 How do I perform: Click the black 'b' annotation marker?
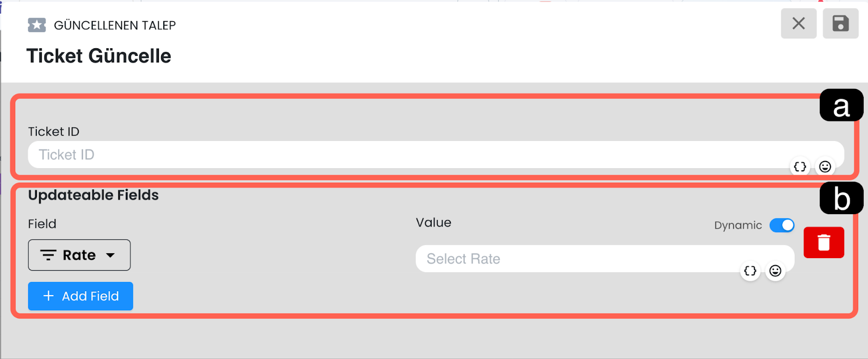841,198
